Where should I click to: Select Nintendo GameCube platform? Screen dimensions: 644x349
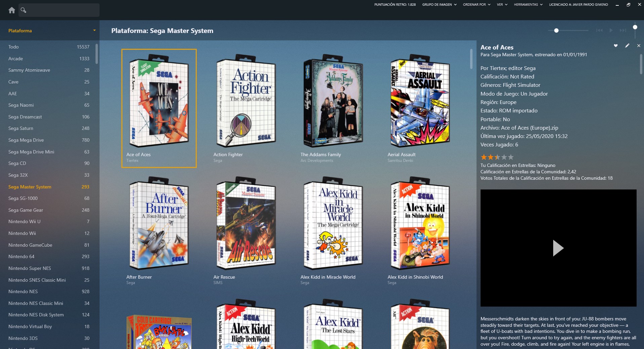tap(49, 245)
